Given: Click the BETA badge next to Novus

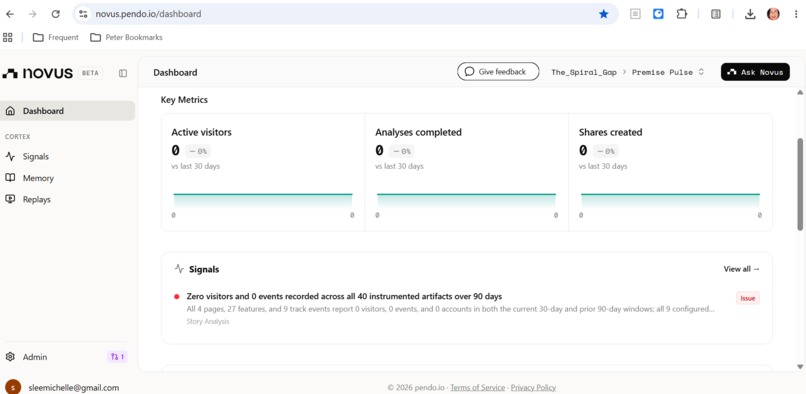Looking at the screenshot, I should [x=90, y=73].
